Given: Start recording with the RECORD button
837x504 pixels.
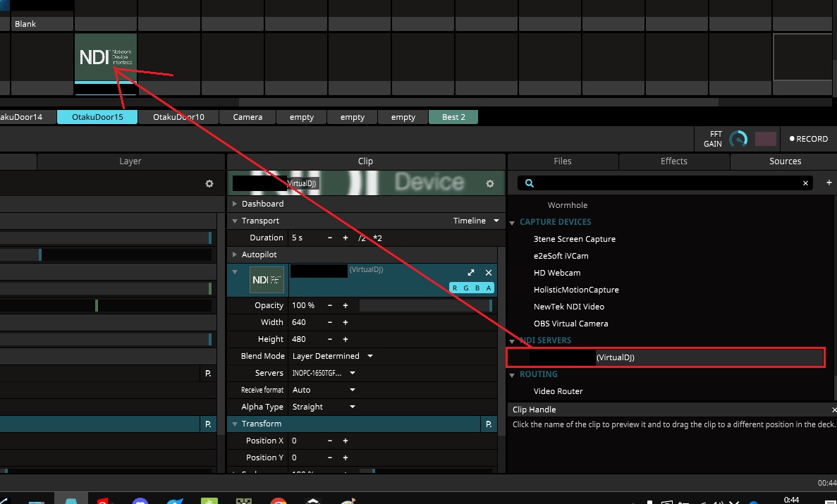Looking at the screenshot, I should click(809, 139).
